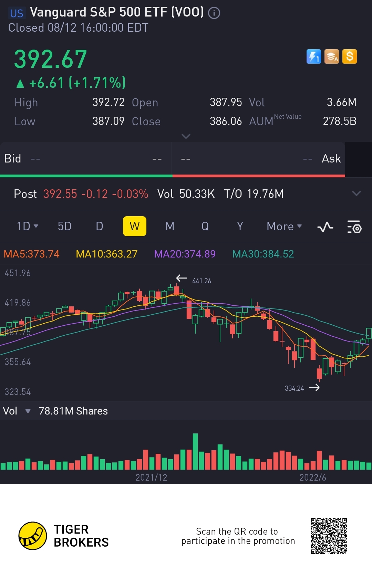Switch chart to Y yearly timeframe
372x588 pixels.
coord(240,226)
